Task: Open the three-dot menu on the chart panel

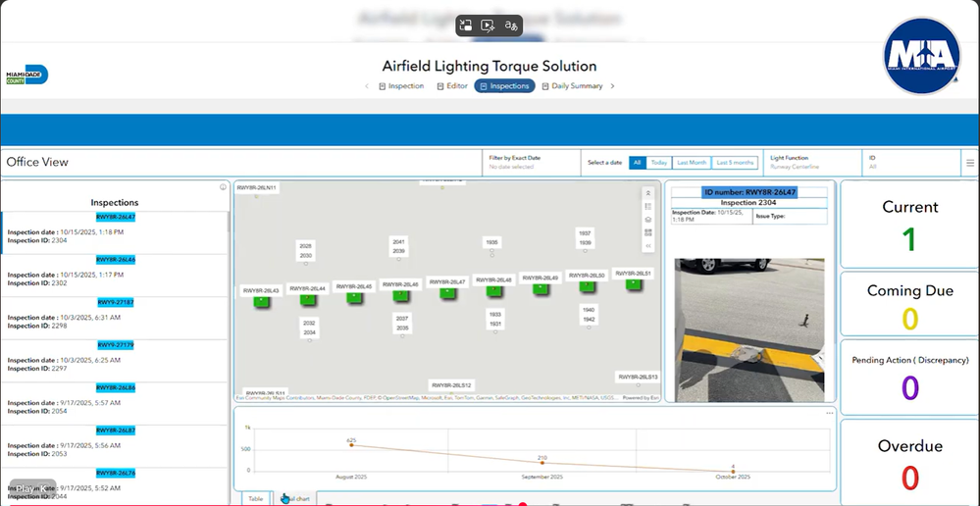Action: point(829,413)
